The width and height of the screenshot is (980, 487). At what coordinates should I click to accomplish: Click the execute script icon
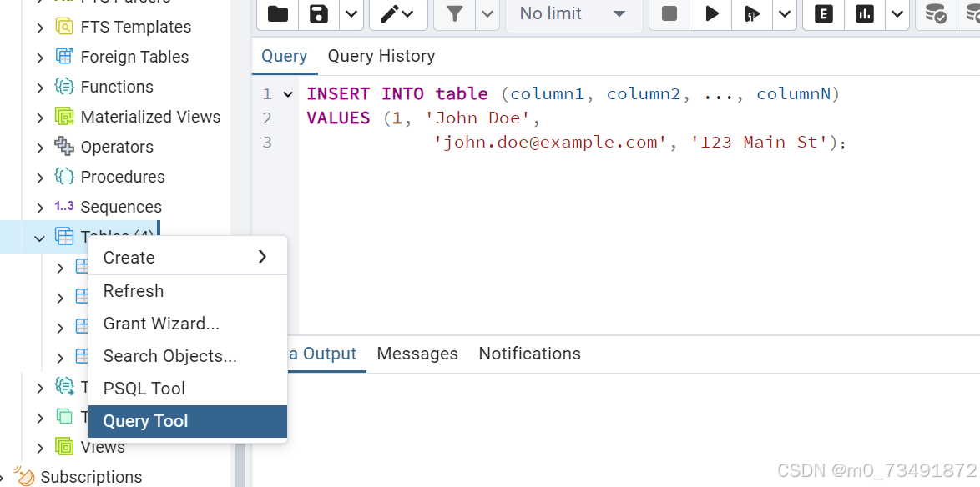click(752, 13)
